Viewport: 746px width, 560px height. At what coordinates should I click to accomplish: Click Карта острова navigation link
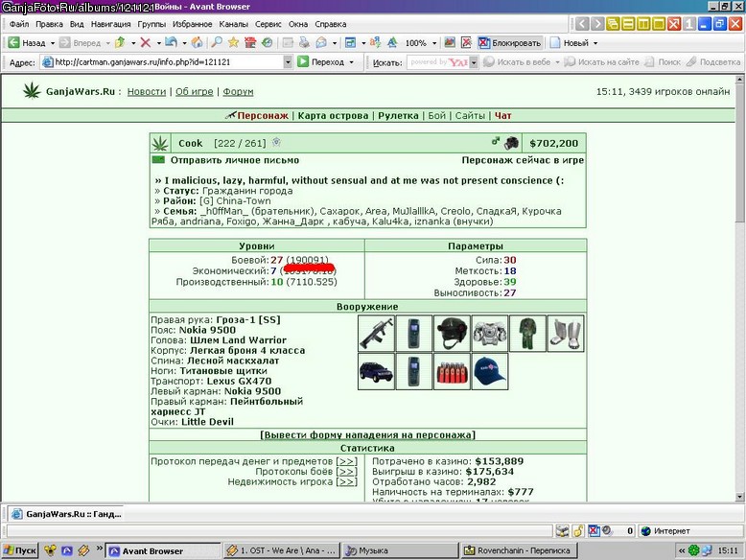333,116
